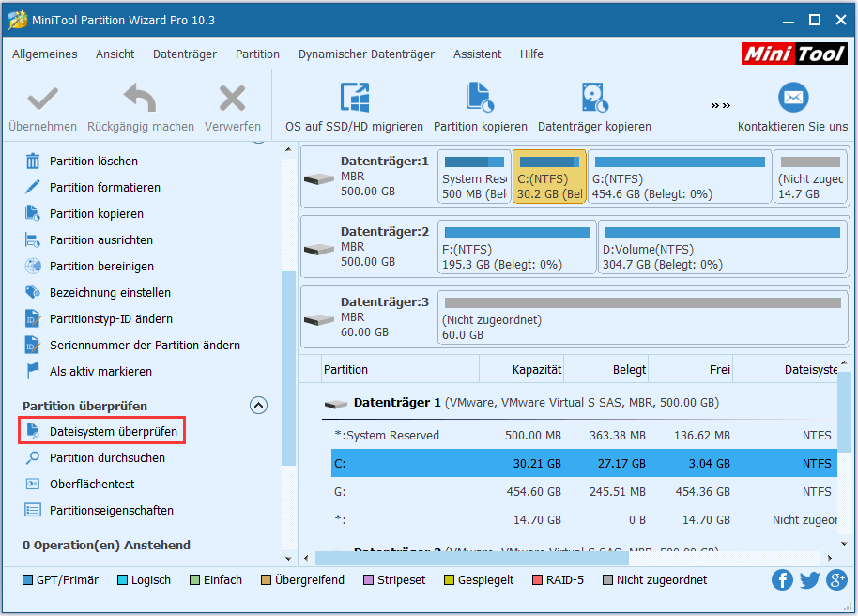The height and width of the screenshot is (616, 858).
Task: Click the MiniTool logo
Action: coord(794,54)
